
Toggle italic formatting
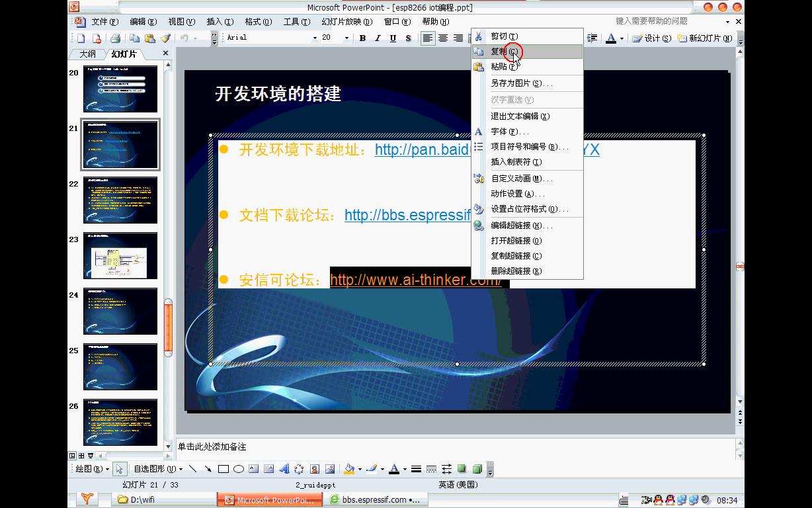[378, 38]
